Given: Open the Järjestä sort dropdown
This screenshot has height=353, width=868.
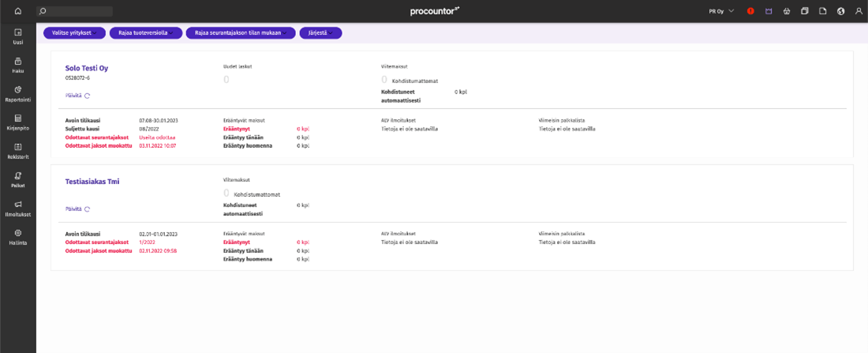Looking at the screenshot, I should click(x=320, y=33).
